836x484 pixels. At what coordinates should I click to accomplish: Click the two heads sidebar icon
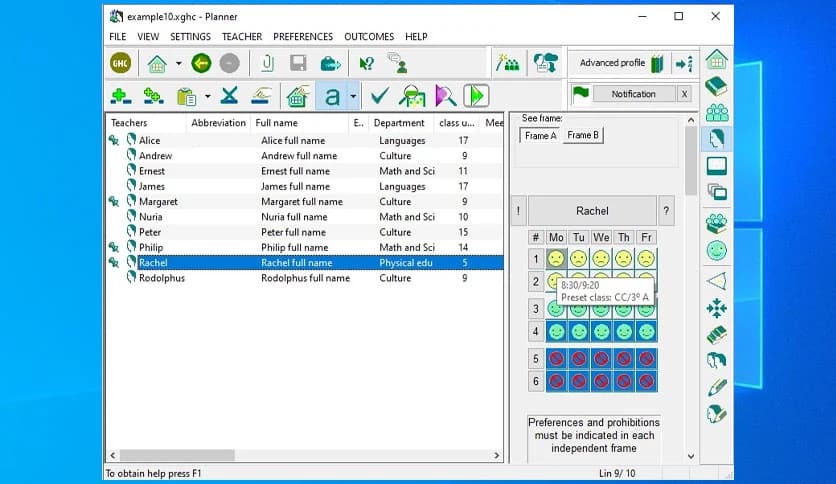point(717,361)
